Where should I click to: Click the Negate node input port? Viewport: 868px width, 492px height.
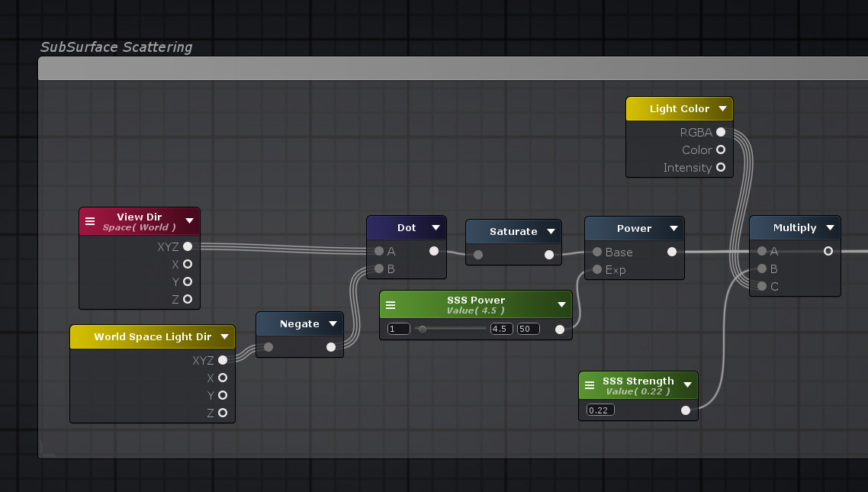point(268,347)
